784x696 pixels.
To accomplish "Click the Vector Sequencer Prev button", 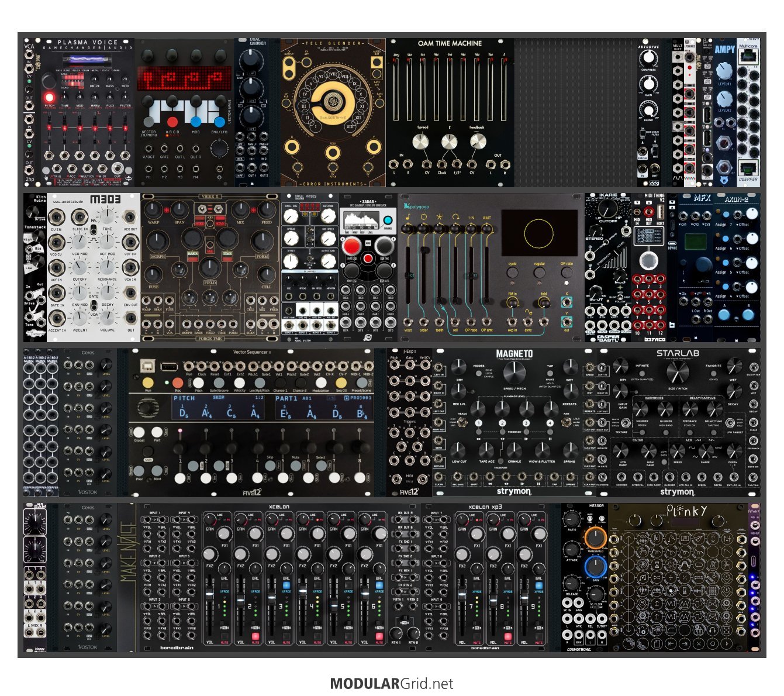I will click(140, 470).
